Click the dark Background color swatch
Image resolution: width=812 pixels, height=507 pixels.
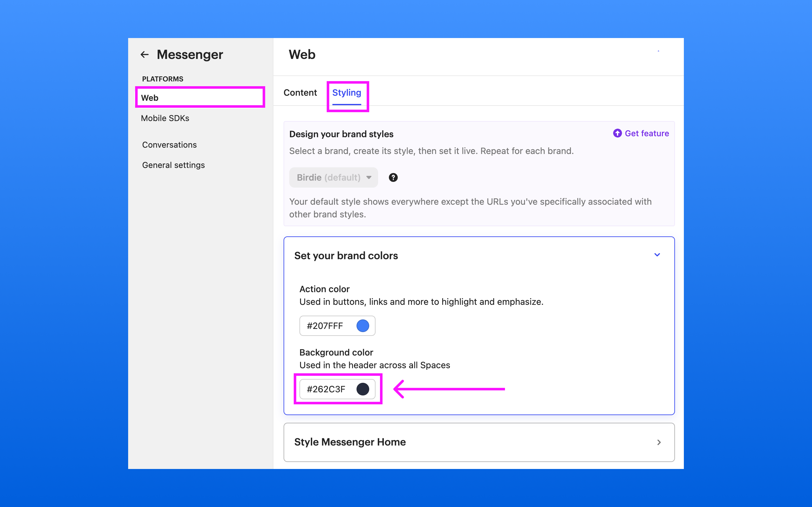click(x=363, y=389)
